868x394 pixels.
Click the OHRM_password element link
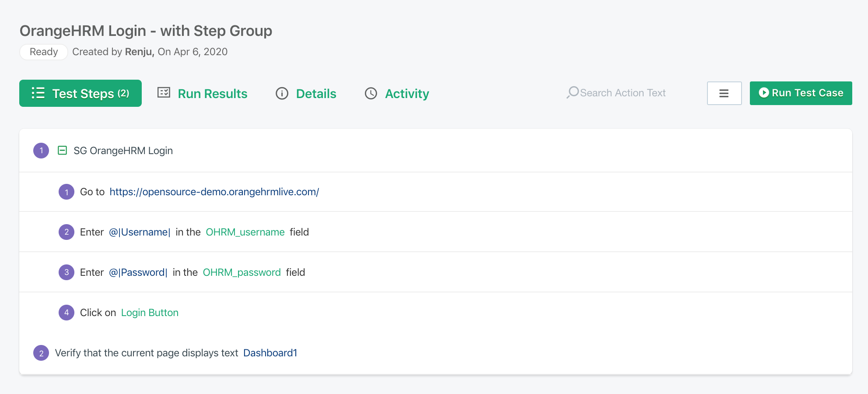point(242,272)
